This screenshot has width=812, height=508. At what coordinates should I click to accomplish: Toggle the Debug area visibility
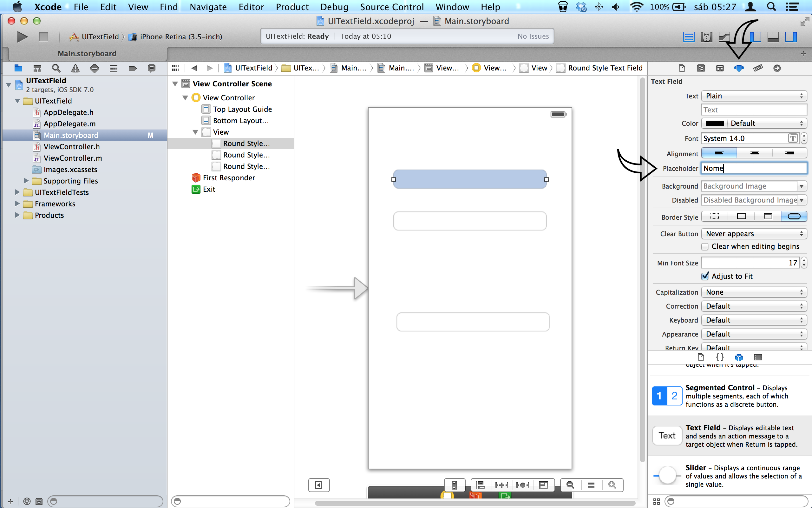773,37
